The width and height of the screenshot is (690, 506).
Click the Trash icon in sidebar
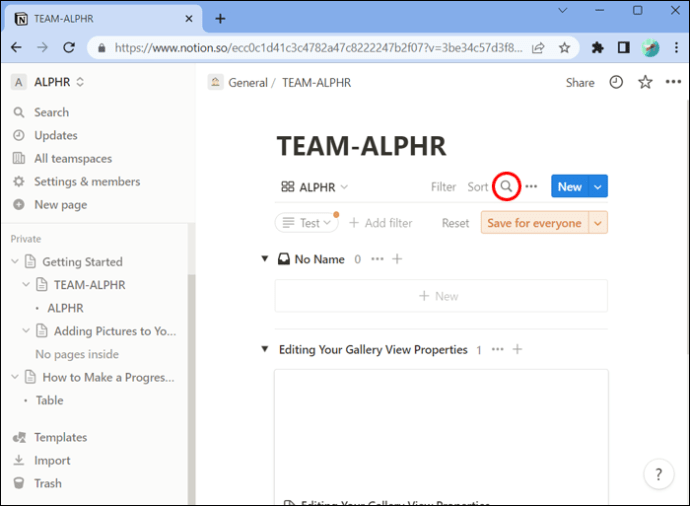19,483
